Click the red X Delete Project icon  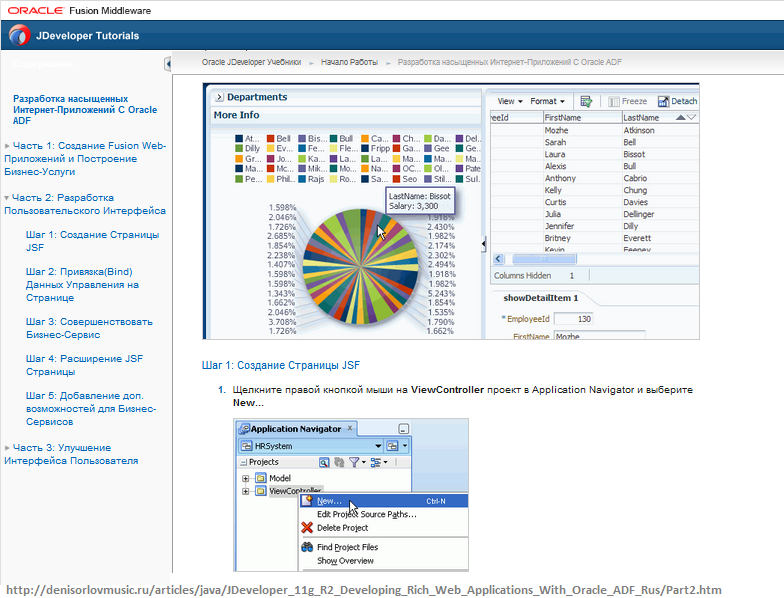tap(307, 528)
